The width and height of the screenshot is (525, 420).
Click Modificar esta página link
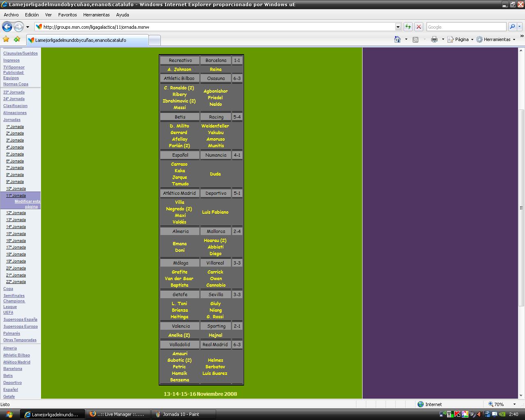point(27,204)
